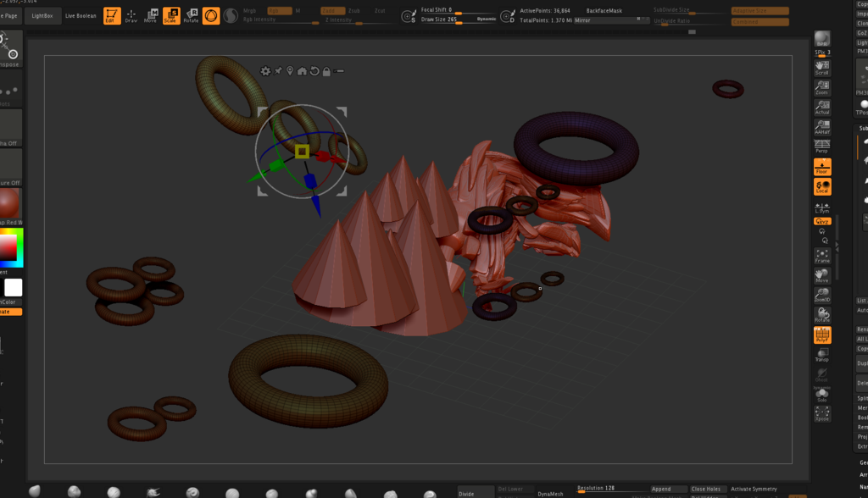
Task: Click the TPose subtool button
Action: point(862,108)
